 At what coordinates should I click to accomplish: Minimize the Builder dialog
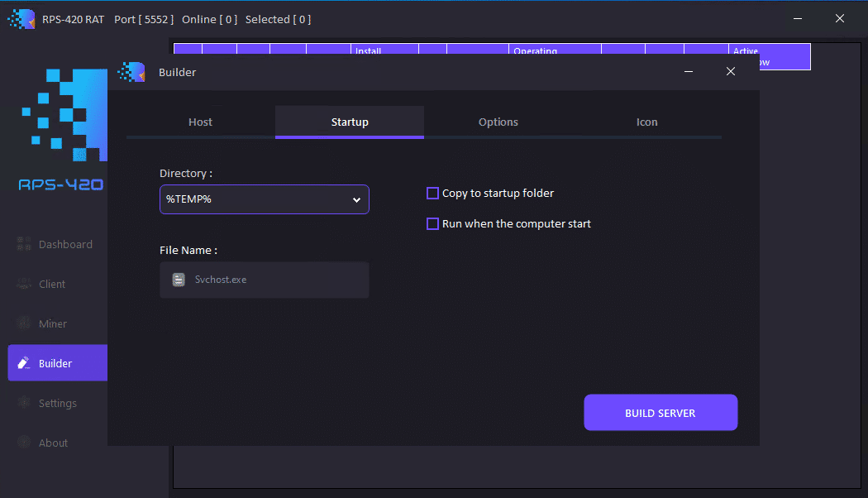pyautogui.click(x=689, y=72)
